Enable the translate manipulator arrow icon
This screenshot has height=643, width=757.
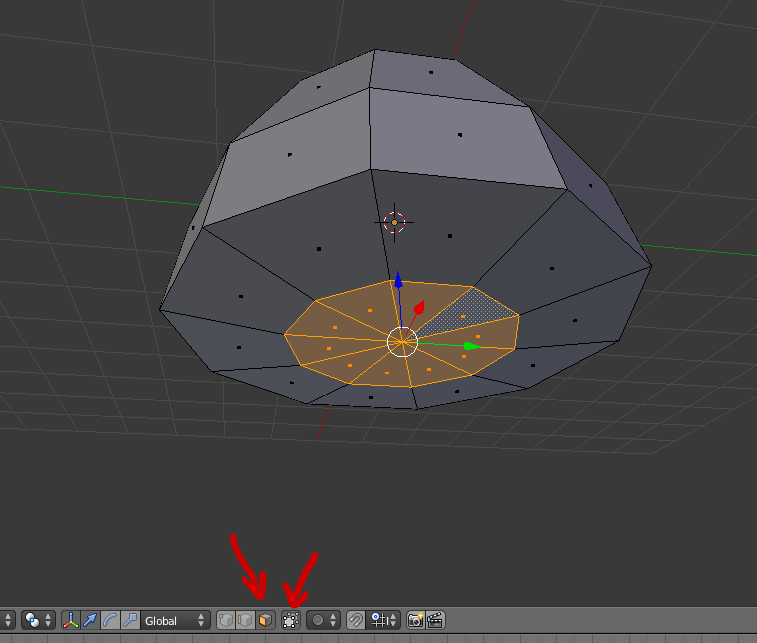pyautogui.click(x=90, y=620)
